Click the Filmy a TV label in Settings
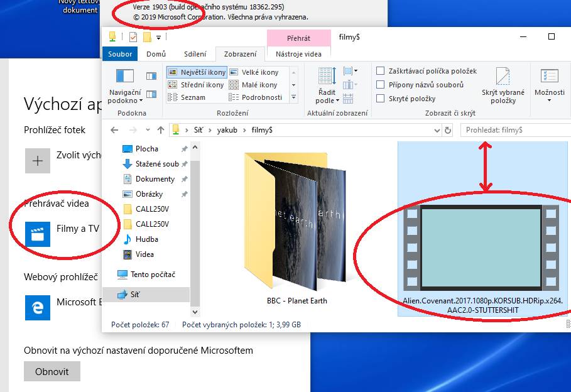 coord(78,229)
